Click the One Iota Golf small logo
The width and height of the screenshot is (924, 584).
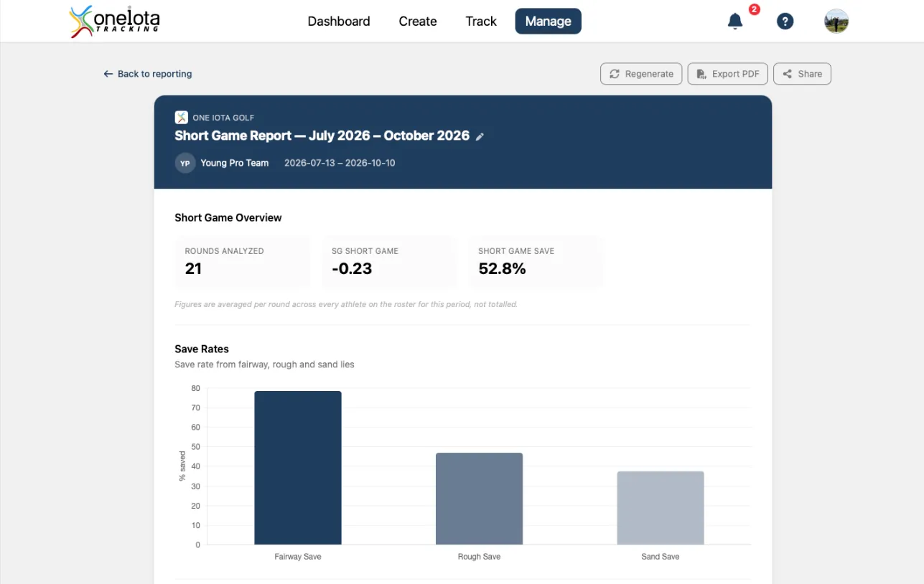pos(182,118)
